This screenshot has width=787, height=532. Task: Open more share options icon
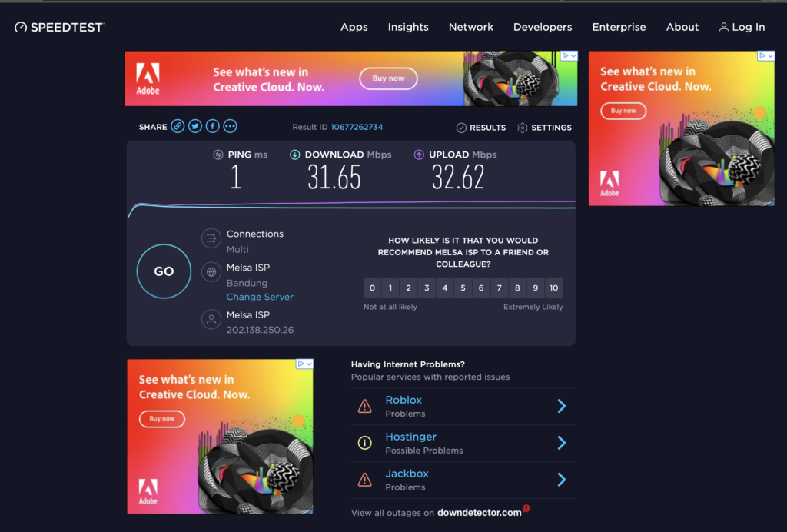pos(231,126)
